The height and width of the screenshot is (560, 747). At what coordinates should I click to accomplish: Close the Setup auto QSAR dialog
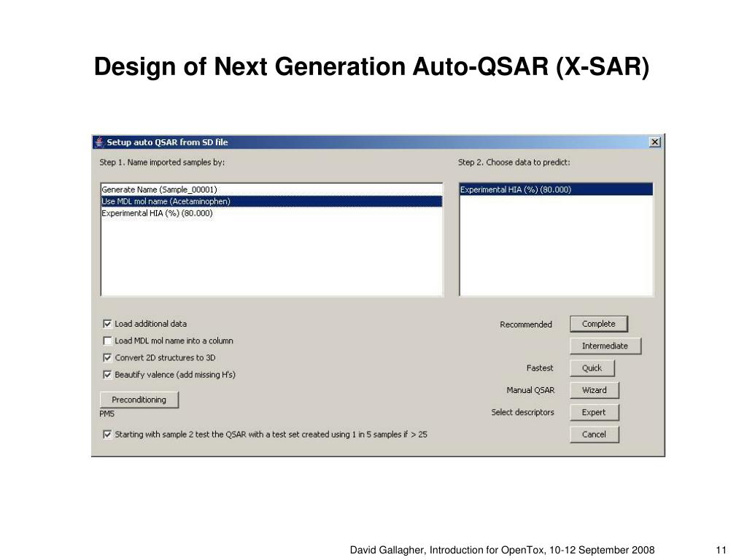(655, 142)
